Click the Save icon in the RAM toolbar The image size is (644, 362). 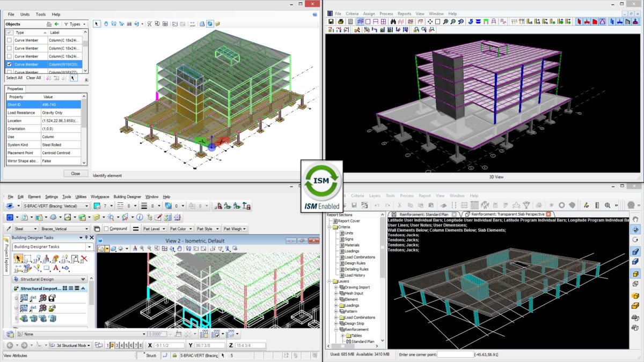coord(331,21)
